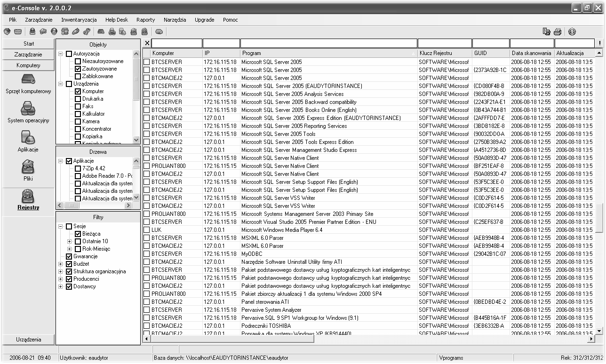
Task: Click the Start sidebar button
Action: (28, 44)
